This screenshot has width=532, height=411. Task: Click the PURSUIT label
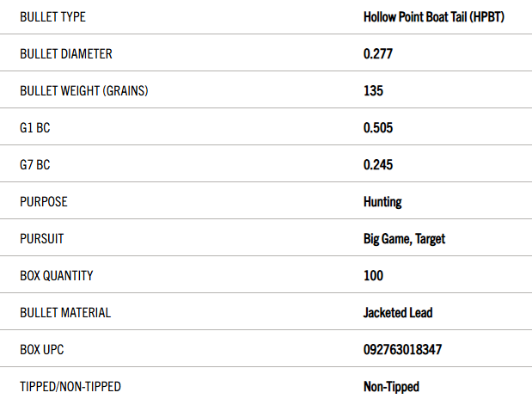pos(42,239)
